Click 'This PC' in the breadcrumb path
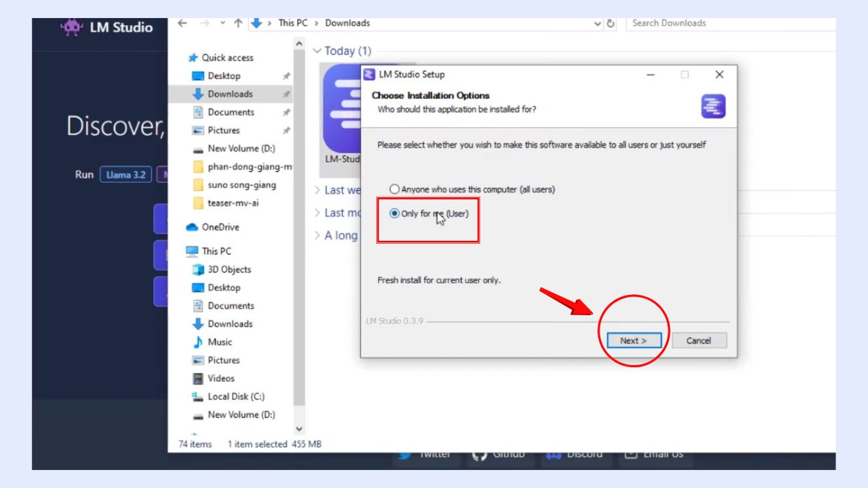 click(x=293, y=23)
